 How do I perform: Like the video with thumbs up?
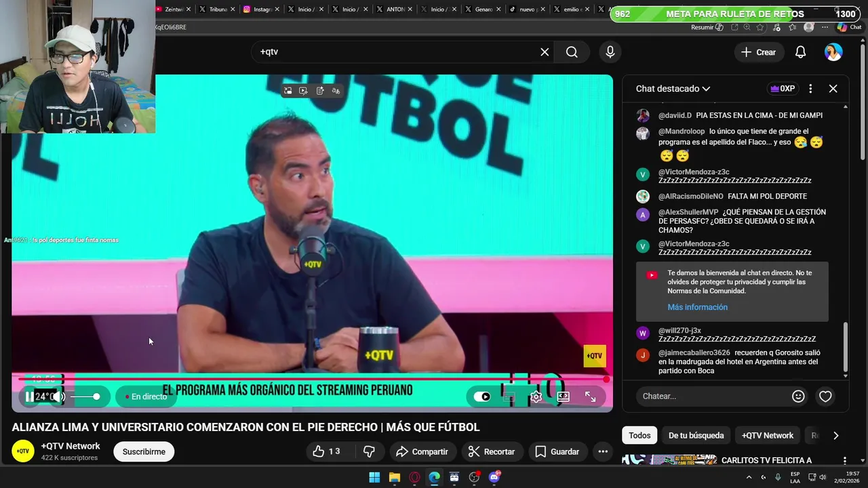point(327,451)
